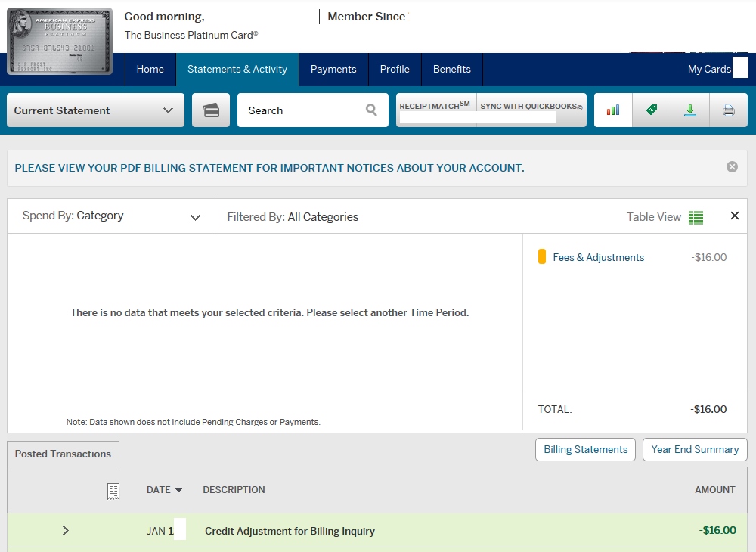Viewport: 756px width, 552px height.
Task: Close the spending chart panel
Action: click(735, 216)
